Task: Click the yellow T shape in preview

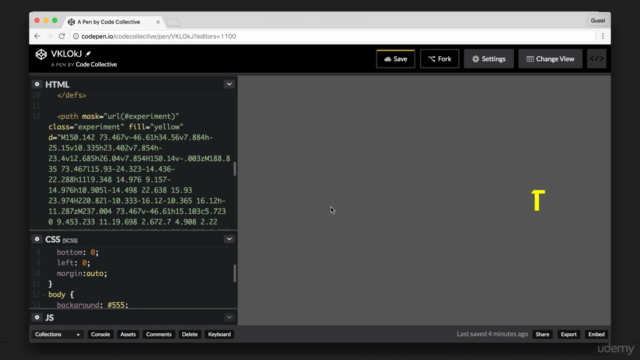Action: (x=538, y=200)
